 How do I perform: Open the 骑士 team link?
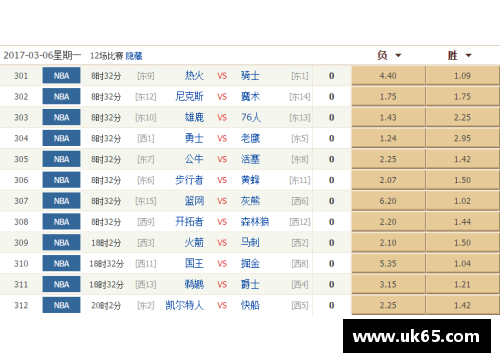click(250, 76)
